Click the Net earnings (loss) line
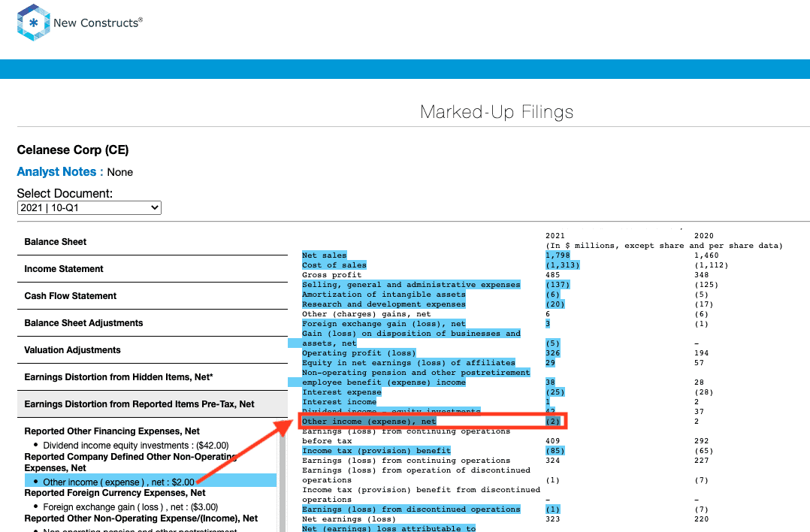This screenshot has height=532, width=810. [x=349, y=520]
